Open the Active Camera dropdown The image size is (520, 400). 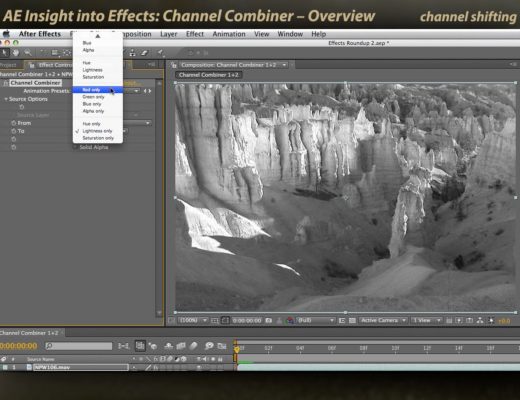(383, 320)
